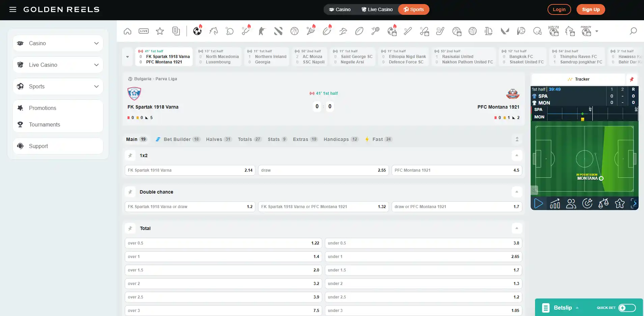Select the badminton icon
The height and width of the screenshot is (316, 644).
click(x=375, y=31)
